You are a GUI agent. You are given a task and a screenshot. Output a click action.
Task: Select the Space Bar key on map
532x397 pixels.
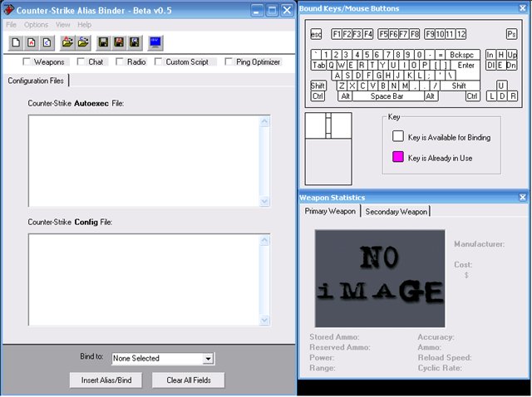[387, 96]
